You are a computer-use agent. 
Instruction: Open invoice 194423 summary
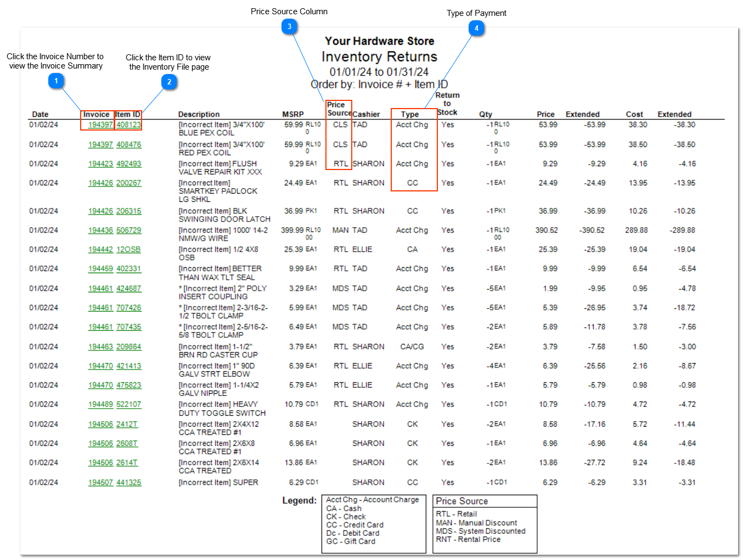coord(100,164)
